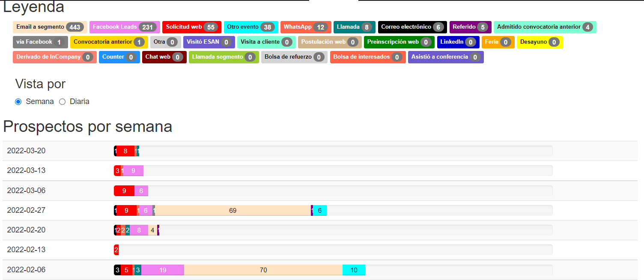Click red segment 9 in 2022-03-06 bar
Viewport: 644px width, 280px height.
tap(124, 191)
